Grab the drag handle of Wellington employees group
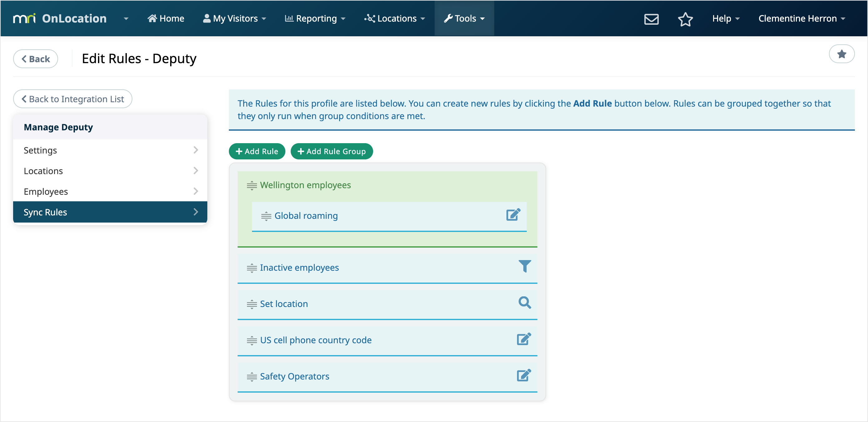868x422 pixels. 252,186
